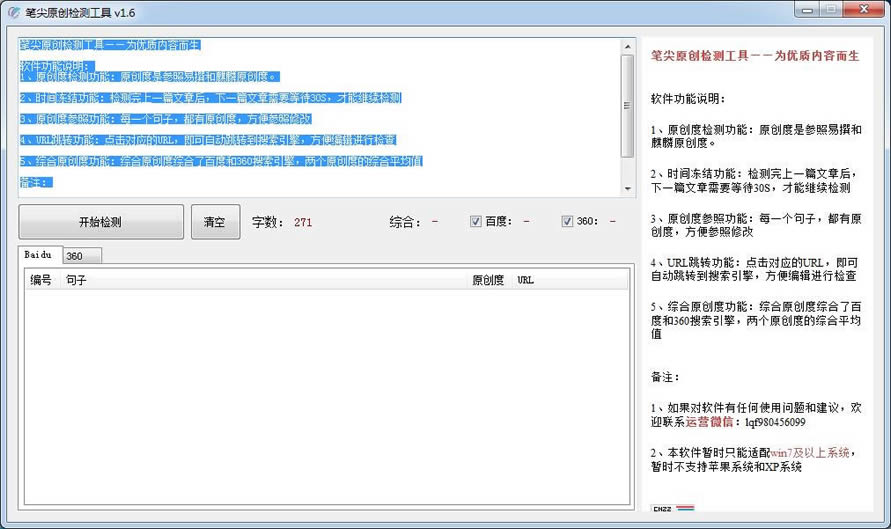Click the scroll-up arrow of the text box

pyautogui.click(x=627, y=46)
